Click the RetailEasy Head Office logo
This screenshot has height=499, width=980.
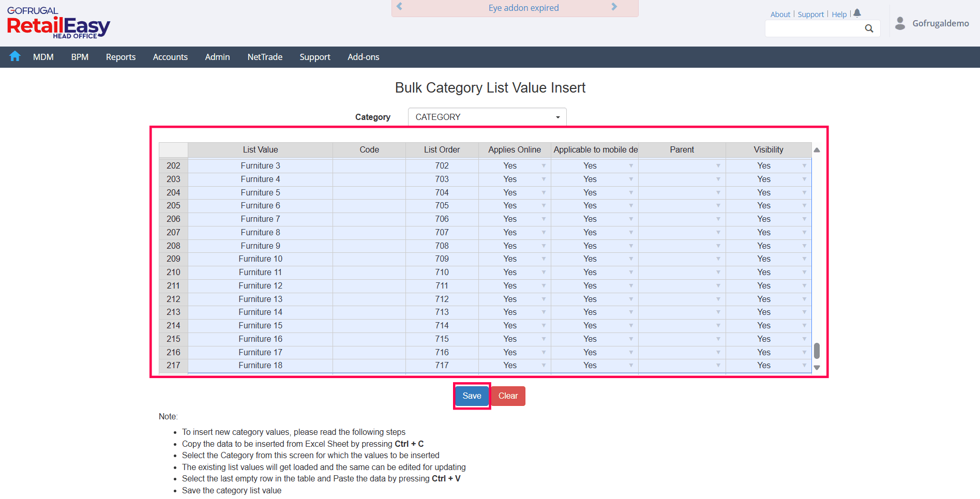(x=58, y=23)
